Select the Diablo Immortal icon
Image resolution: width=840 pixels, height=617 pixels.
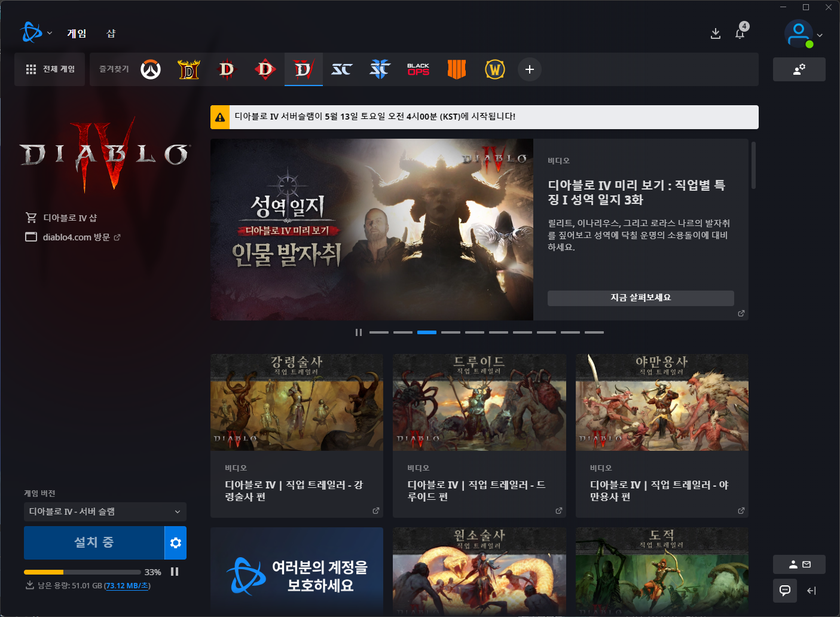tap(265, 69)
